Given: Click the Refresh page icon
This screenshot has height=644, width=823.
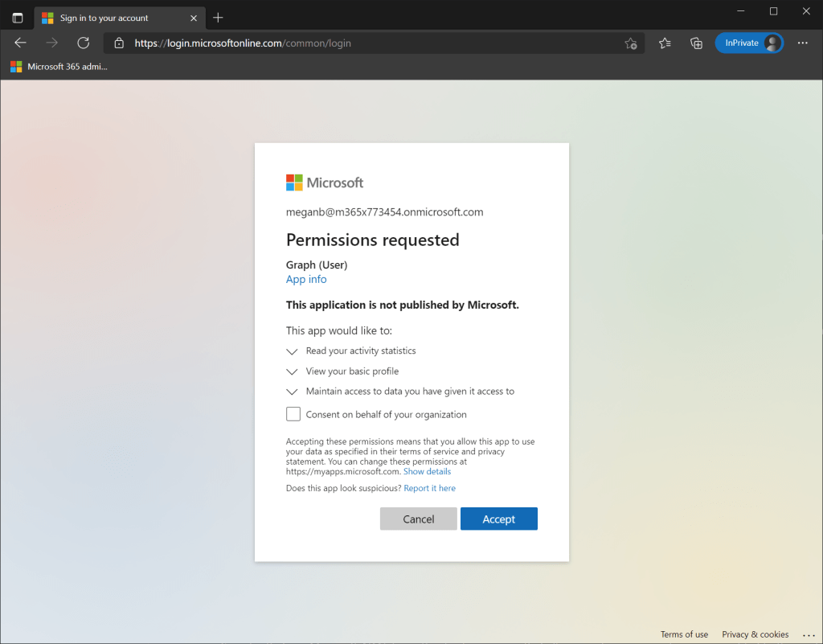Looking at the screenshot, I should (x=83, y=43).
